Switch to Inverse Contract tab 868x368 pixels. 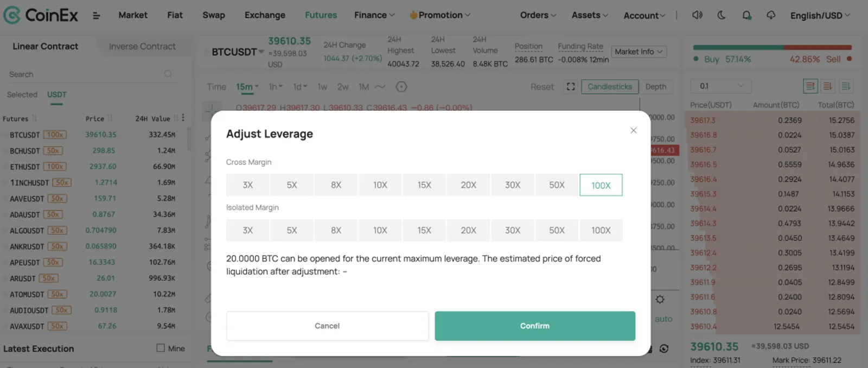pyautogui.click(x=142, y=47)
